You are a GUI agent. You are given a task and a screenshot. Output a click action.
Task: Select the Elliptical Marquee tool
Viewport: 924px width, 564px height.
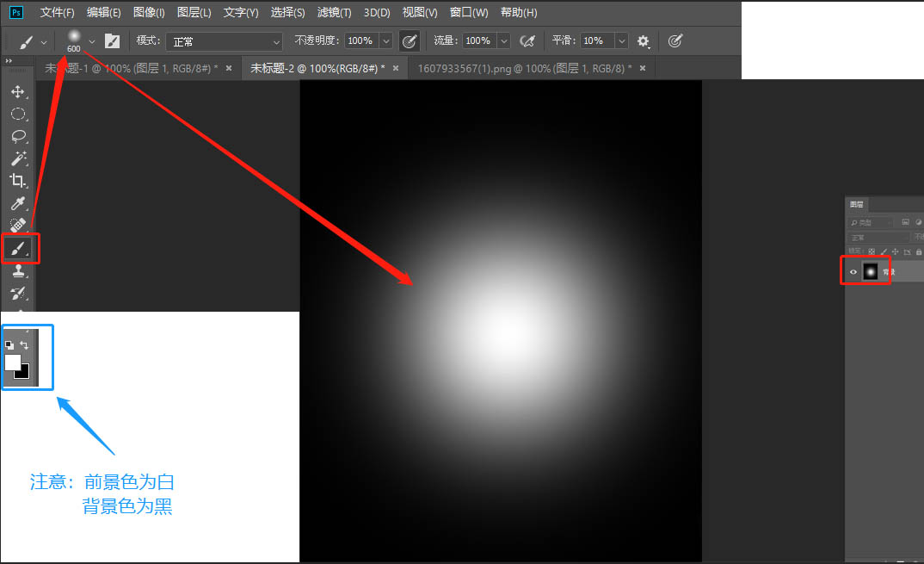[x=18, y=113]
